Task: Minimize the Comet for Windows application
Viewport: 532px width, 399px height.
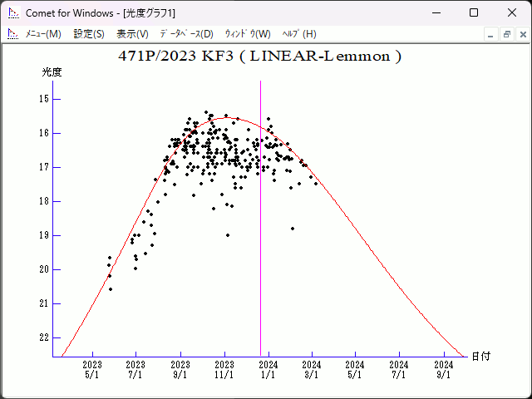Action: coord(436,12)
